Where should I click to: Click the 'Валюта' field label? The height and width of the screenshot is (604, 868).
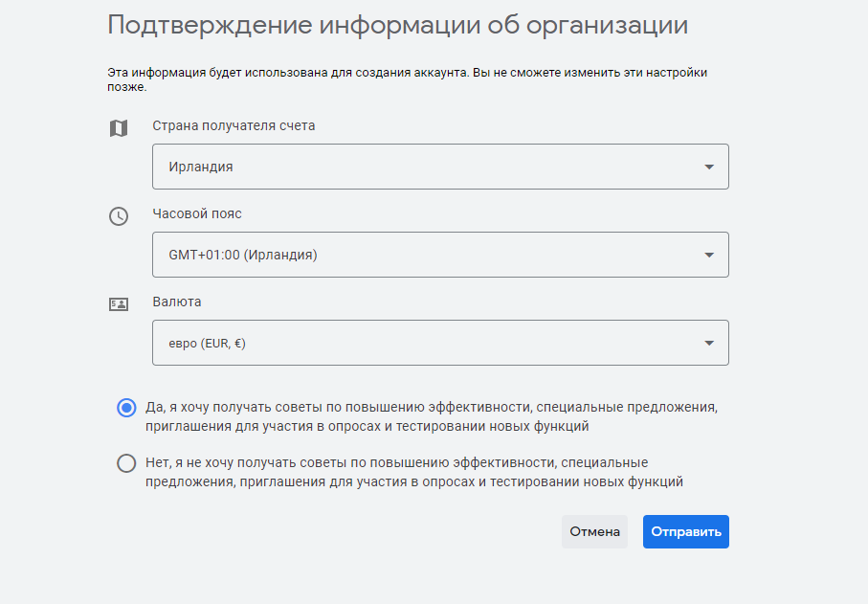pyautogui.click(x=176, y=302)
